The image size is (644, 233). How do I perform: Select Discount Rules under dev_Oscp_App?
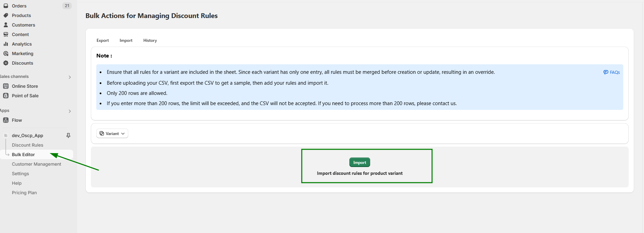(28, 145)
